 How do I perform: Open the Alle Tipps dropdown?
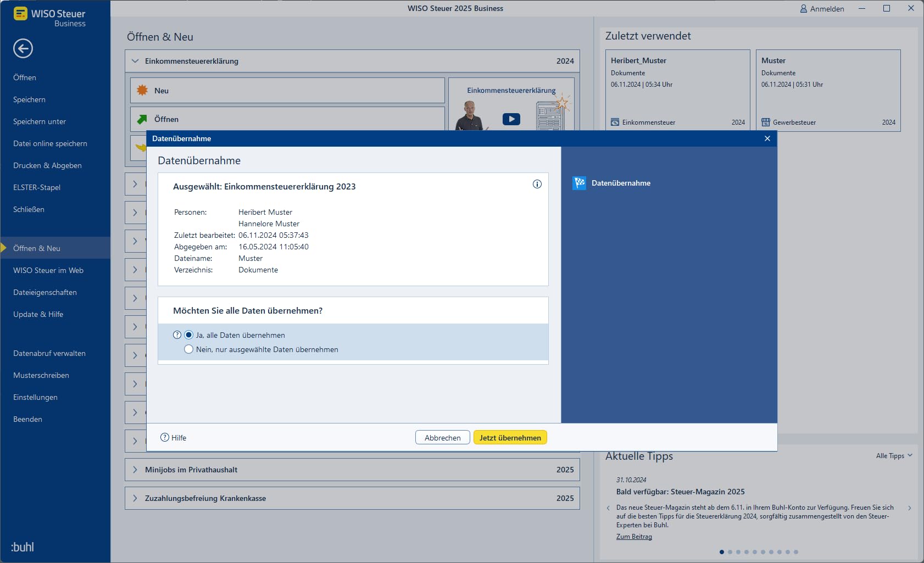point(894,456)
